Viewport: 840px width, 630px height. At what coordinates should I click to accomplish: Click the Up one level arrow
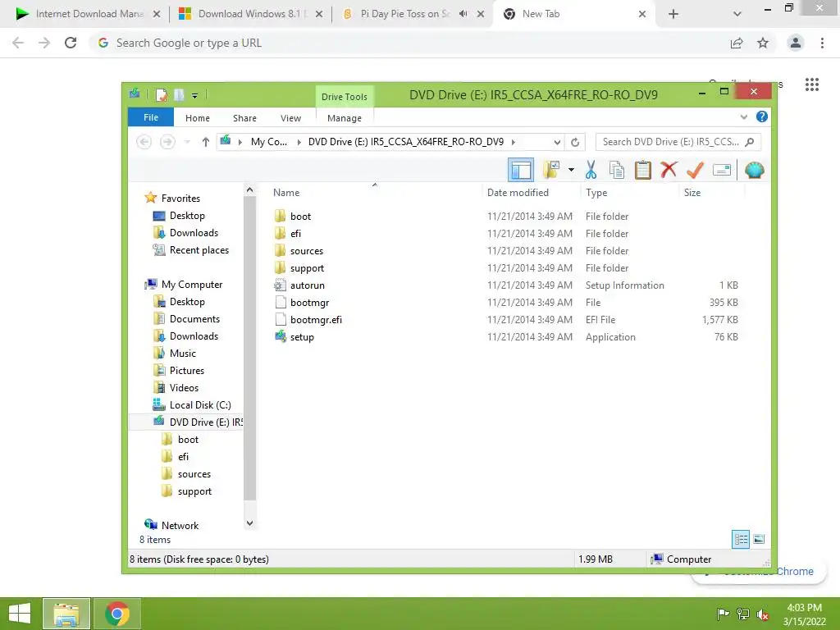206,142
